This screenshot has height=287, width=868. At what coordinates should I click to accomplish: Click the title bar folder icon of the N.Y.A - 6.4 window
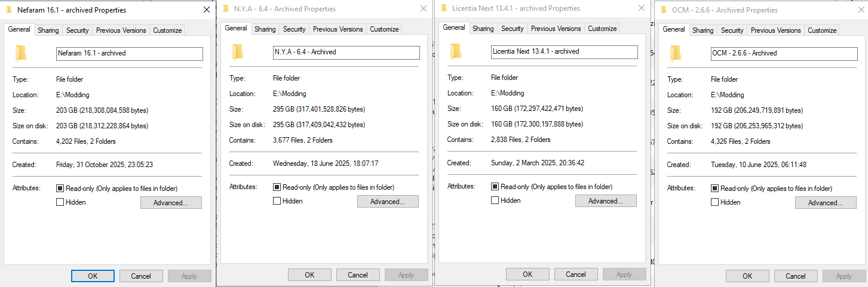(226, 9)
